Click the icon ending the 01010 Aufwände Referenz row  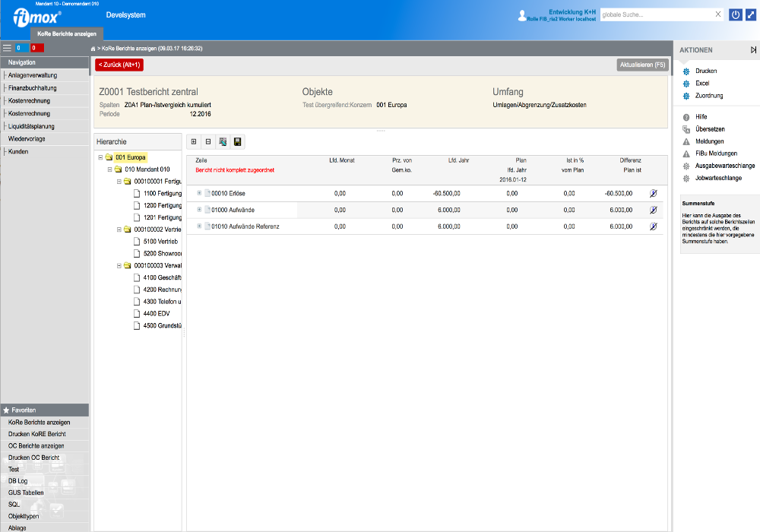pos(654,226)
